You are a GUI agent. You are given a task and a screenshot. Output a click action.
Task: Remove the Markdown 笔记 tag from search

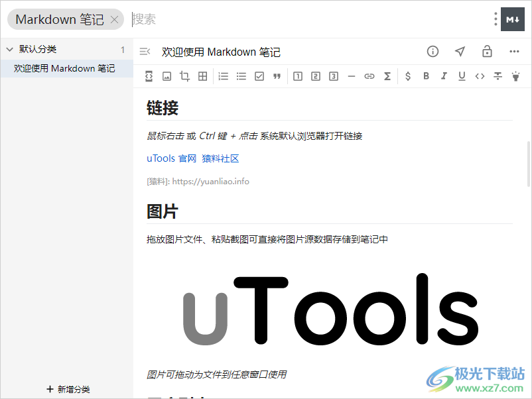[x=115, y=20]
